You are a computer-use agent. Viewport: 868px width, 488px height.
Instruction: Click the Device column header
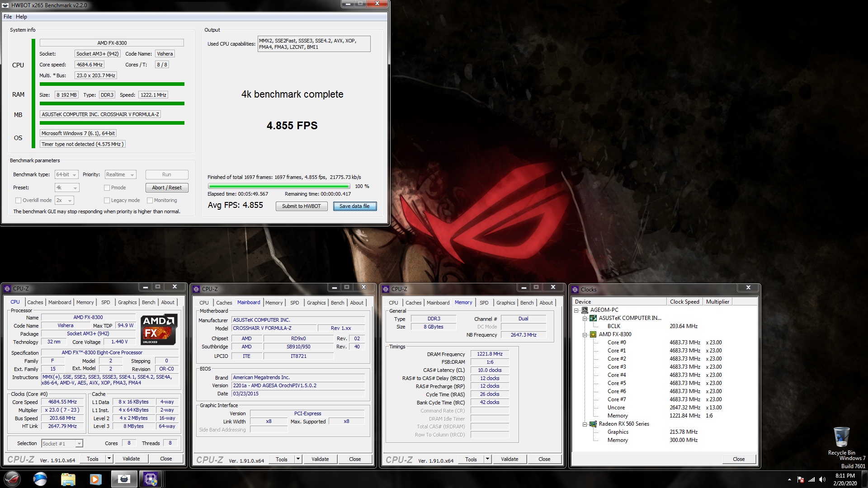click(x=619, y=302)
